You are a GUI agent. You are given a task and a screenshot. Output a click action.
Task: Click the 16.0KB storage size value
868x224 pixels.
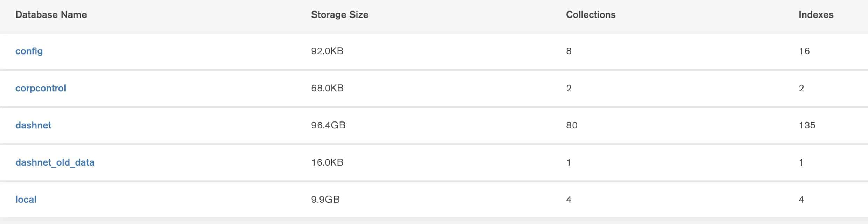(x=327, y=162)
